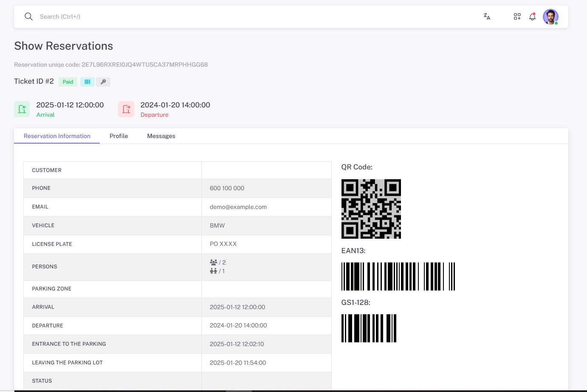Click the ENTRANCE TO THE PARKING label

tap(69, 344)
